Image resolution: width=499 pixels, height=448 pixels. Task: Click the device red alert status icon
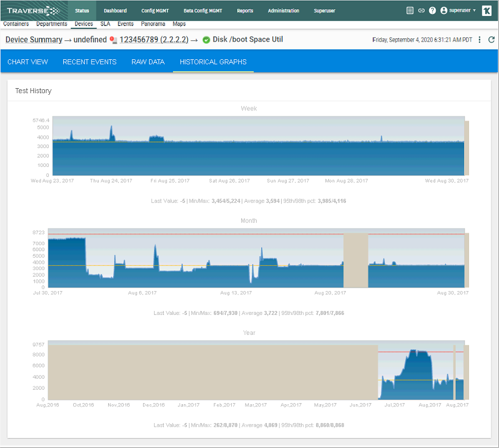click(113, 40)
